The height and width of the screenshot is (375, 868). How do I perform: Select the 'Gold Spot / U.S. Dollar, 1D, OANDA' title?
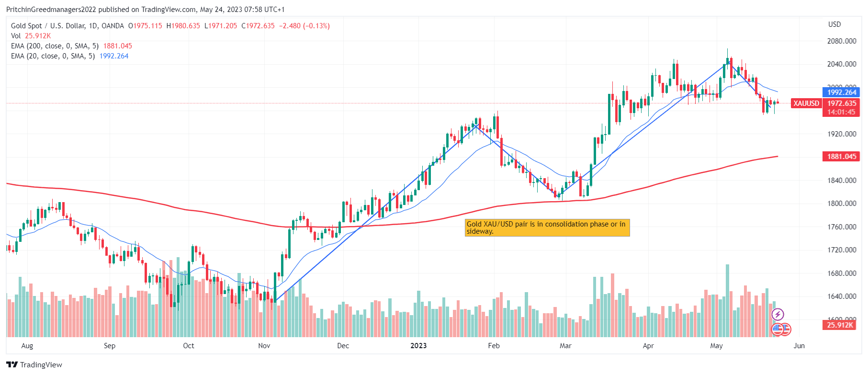coord(68,26)
